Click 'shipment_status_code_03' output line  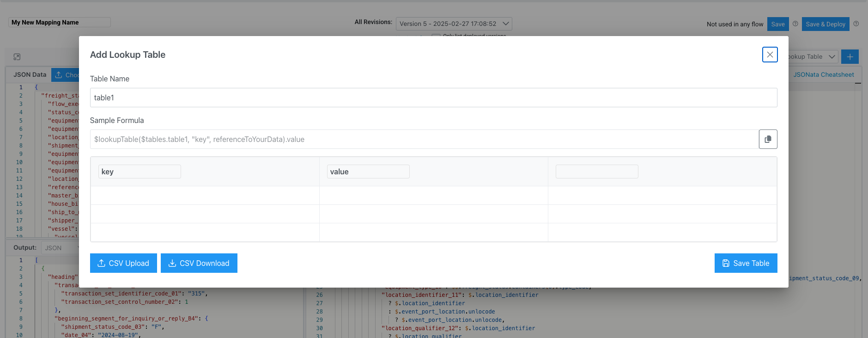click(x=113, y=327)
